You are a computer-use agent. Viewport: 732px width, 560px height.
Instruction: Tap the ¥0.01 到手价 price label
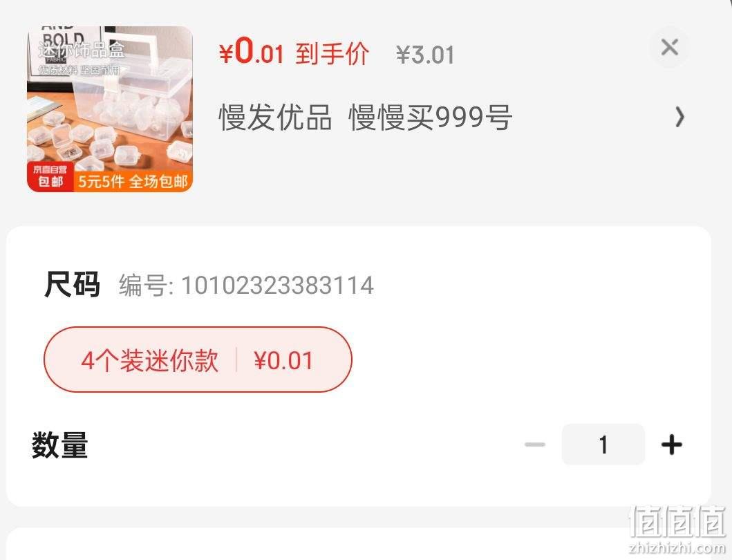coord(294,53)
